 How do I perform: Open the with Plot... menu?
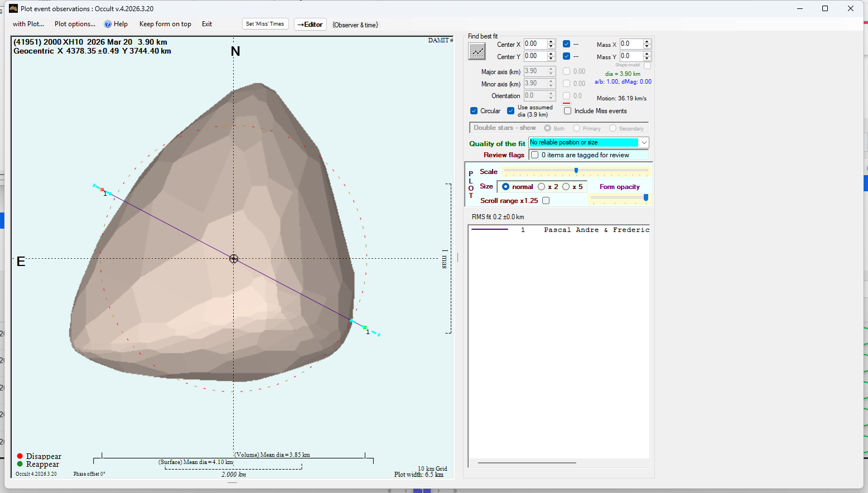tap(28, 24)
